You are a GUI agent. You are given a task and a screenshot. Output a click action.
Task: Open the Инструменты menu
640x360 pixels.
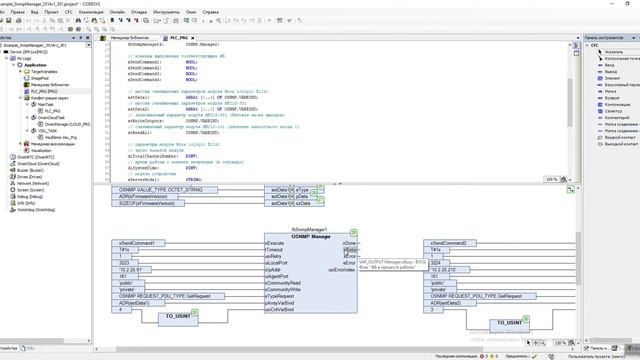[x=166, y=12]
